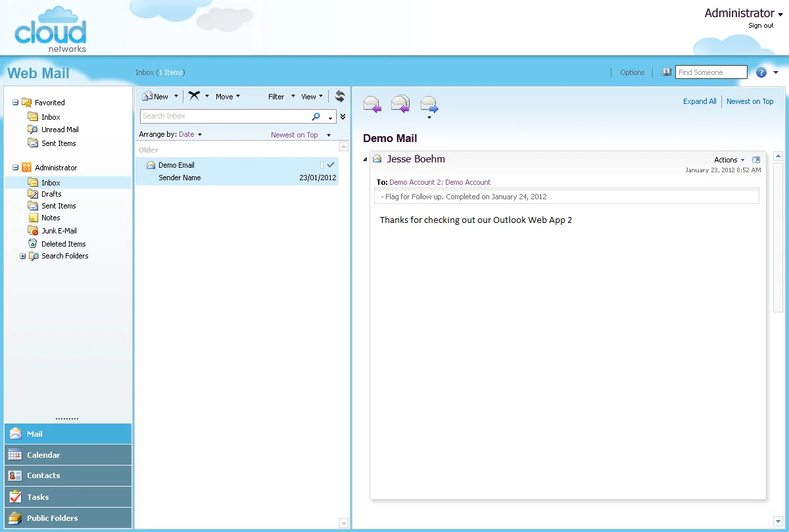Click the blue Help question icon
The height and width of the screenshot is (532, 789).
pyautogui.click(x=761, y=72)
